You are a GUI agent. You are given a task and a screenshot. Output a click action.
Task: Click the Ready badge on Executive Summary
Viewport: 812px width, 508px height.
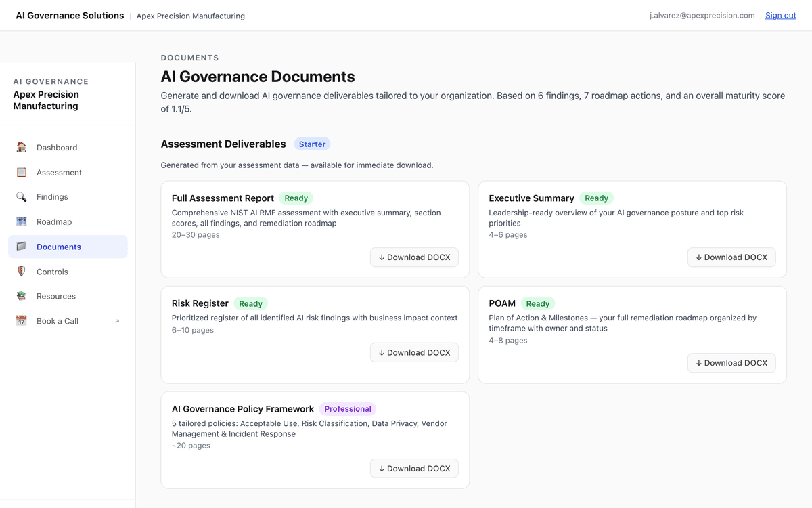tap(596, 198)
